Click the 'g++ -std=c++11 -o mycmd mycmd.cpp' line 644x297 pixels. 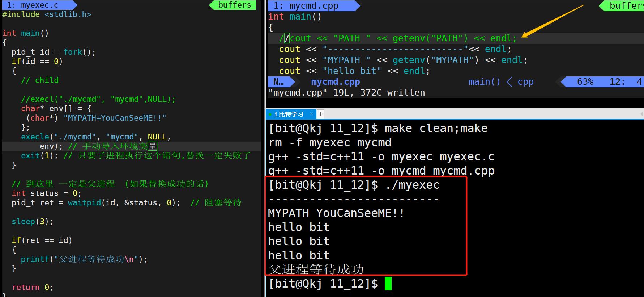(381, 171)
